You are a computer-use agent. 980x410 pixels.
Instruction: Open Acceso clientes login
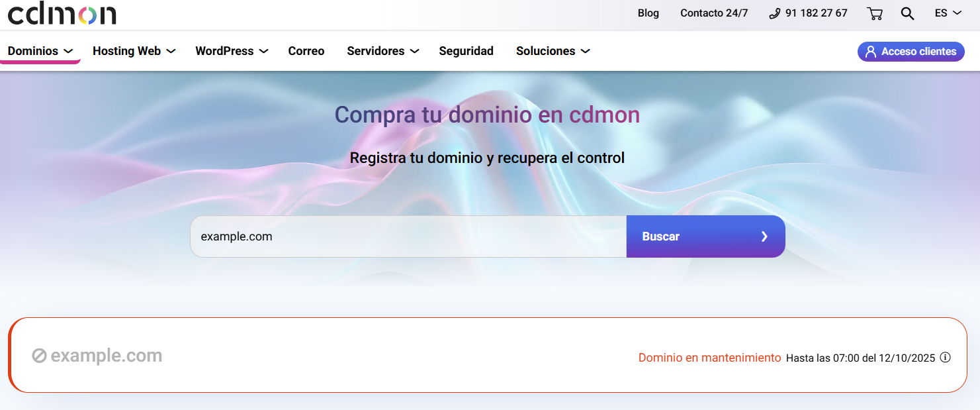pos(911,52)
